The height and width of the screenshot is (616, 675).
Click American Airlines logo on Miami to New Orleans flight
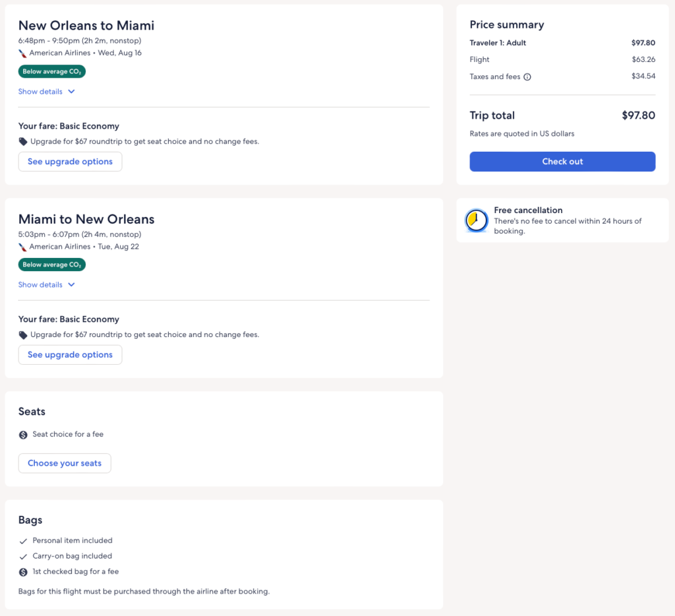(23, 247)
